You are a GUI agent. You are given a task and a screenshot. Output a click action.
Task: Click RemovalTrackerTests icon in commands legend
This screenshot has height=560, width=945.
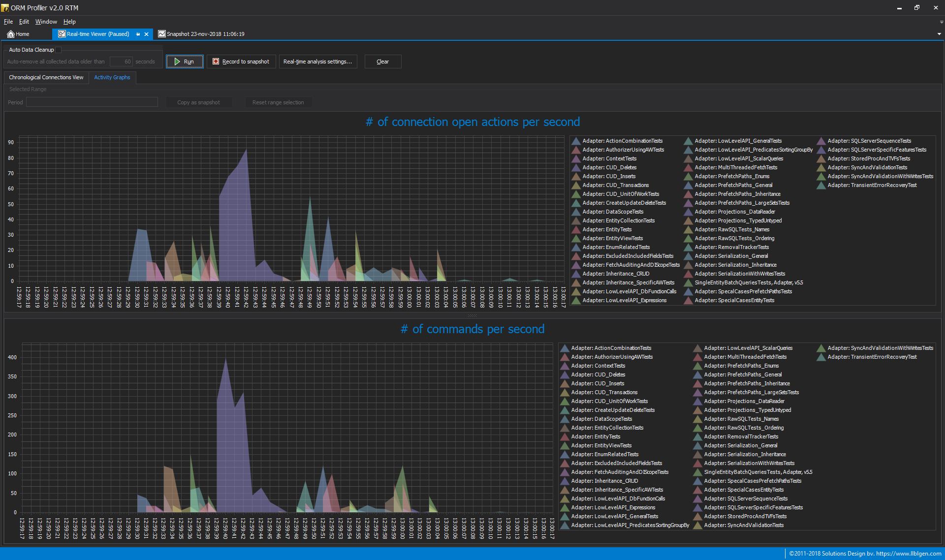coord(697,436)
